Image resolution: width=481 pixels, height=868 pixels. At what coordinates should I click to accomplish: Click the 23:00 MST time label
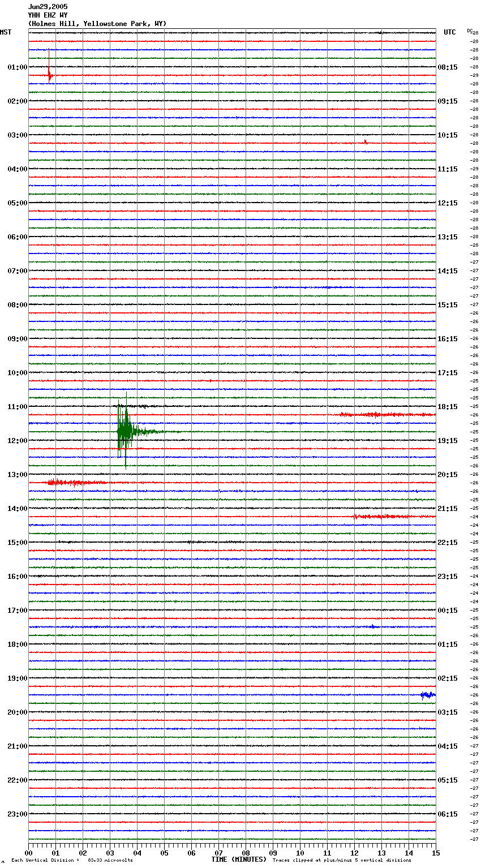[18, 814]
